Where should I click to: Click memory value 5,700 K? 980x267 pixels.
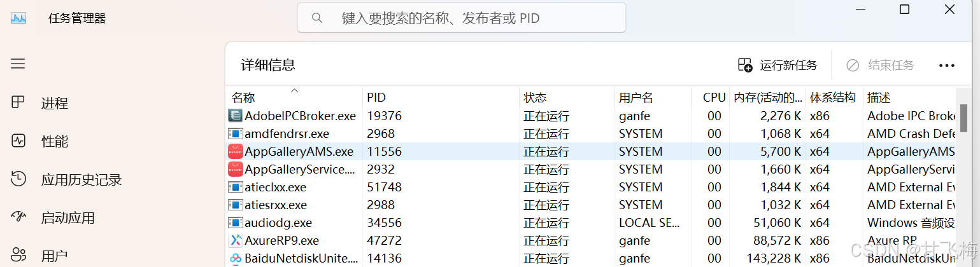click(x=781, y=151)
